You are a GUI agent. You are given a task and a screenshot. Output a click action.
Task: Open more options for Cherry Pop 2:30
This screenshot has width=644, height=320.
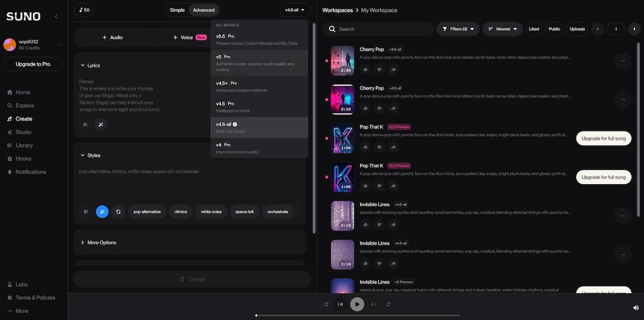pyautogui.click(x=623, y=61)
